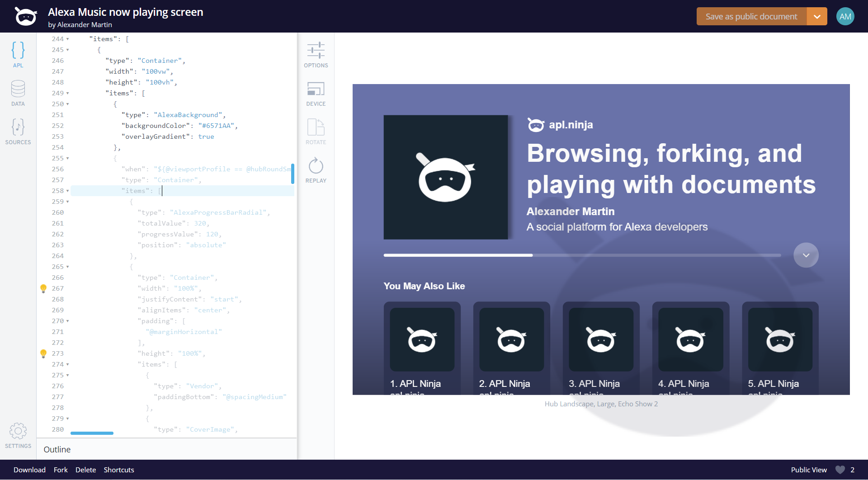Click the overlayGradient true value
The height and width of the screenshot is (480, 868).
206,136
